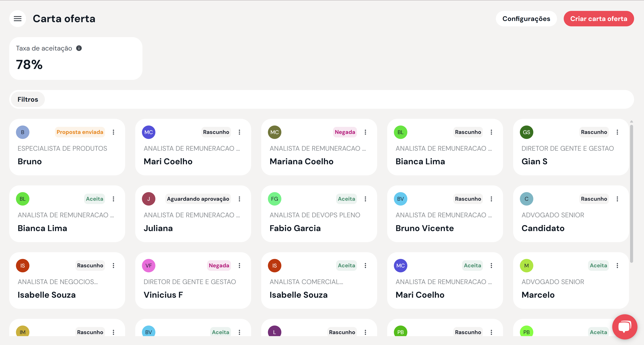This screenshot has width=644, height=345.
Task: Click the B avatar on Bruno's card
Action: (23, 132)
